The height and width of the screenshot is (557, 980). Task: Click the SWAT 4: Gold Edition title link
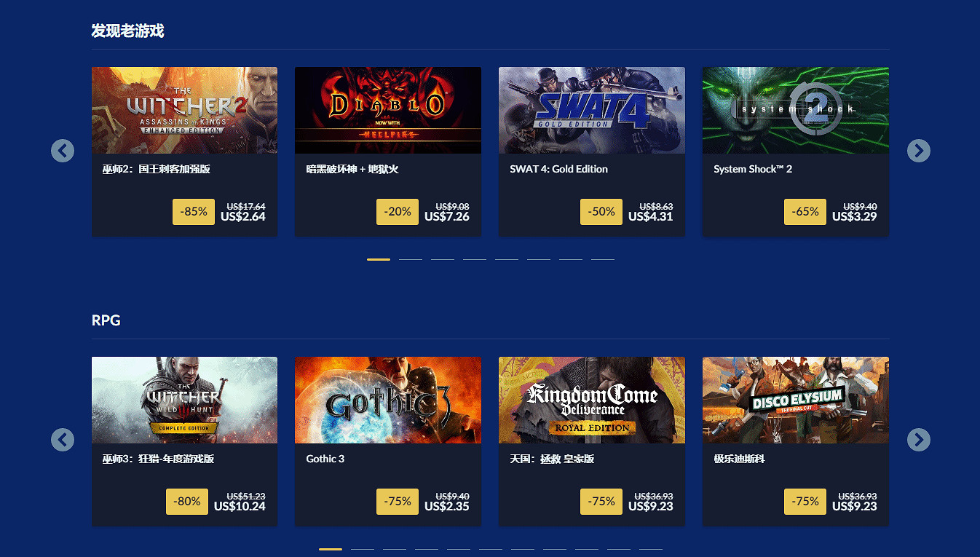(x=558, y=169)
